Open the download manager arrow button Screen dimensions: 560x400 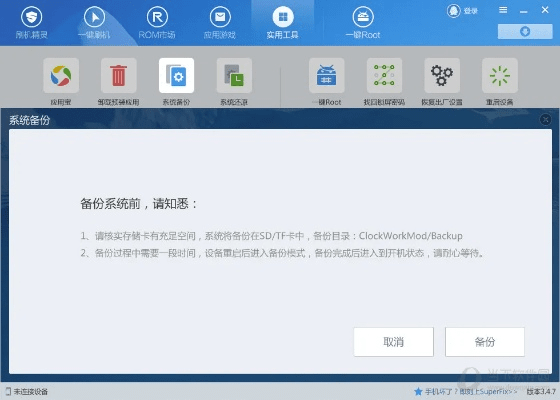click(525, 31)
